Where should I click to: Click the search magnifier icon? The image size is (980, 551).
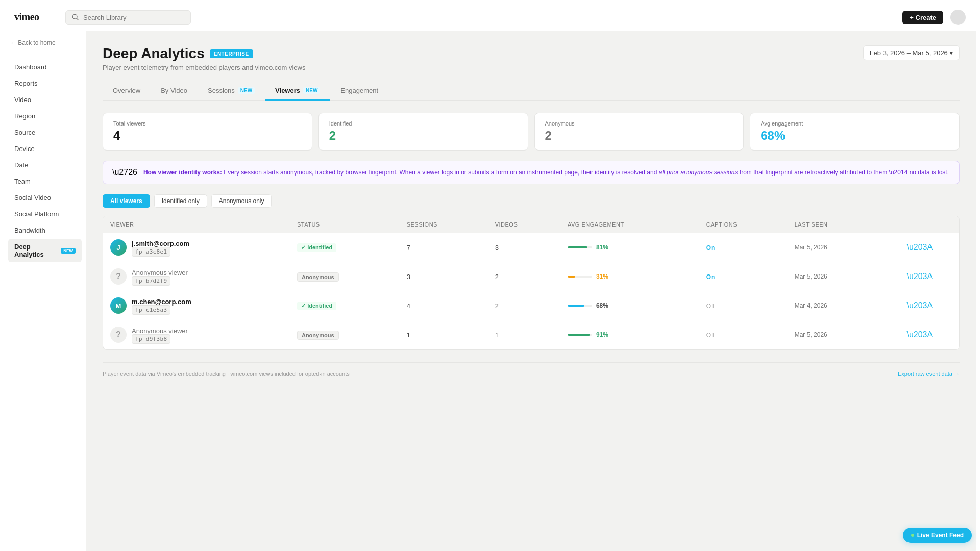(x=76, y=17)
